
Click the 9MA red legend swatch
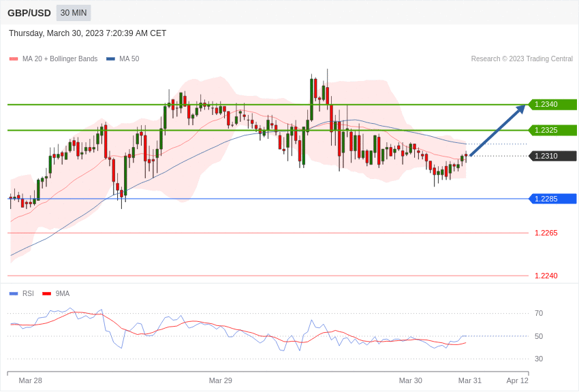pyautogui.click(x=46, y=293)
